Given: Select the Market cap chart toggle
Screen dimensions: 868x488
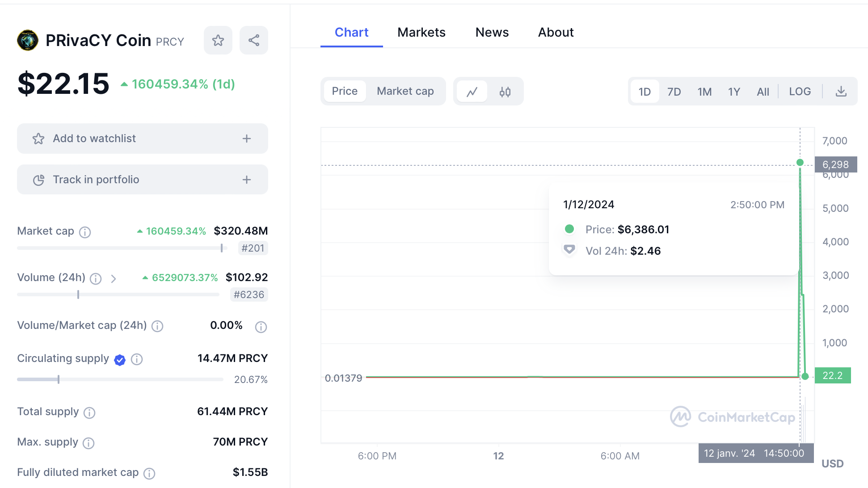Looking at the screenshot, I should coord(405,91).
